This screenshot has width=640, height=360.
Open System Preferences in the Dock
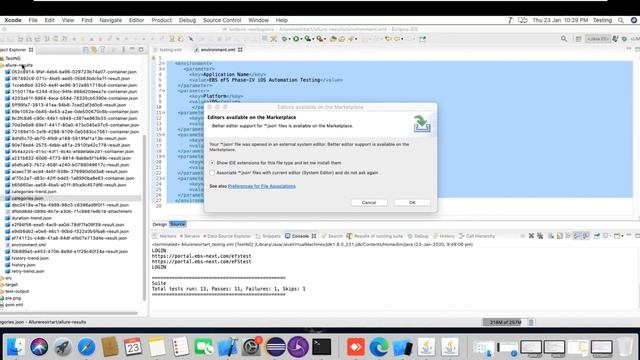coord(251,347)
